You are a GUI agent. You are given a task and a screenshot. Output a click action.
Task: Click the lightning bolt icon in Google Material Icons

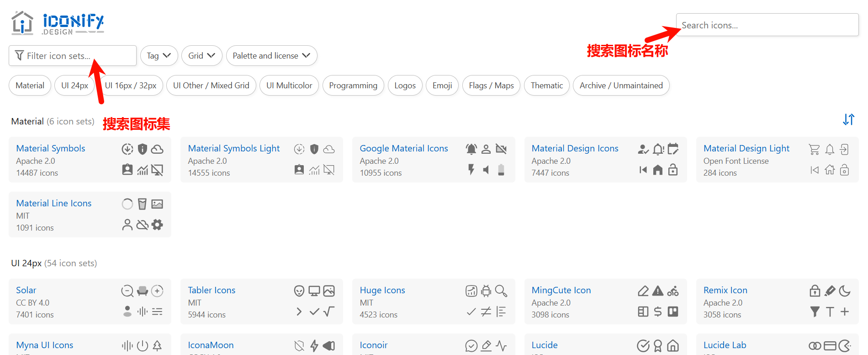coord(471,170)
